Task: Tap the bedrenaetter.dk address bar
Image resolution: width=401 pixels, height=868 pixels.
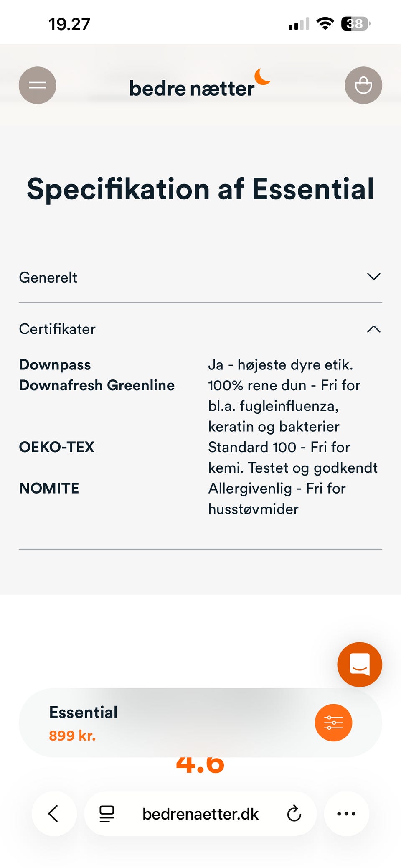Action: tap(200, 814)
